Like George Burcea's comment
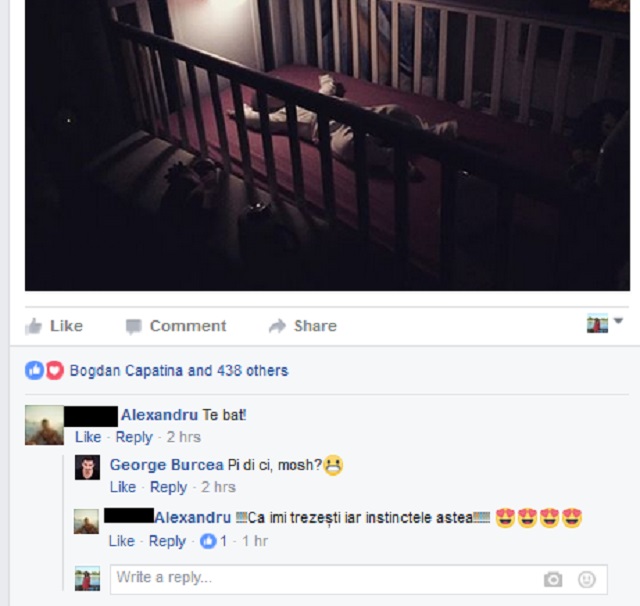Image resolution: width=640 pixels, height=606 pixels. [x=123, y=487]
